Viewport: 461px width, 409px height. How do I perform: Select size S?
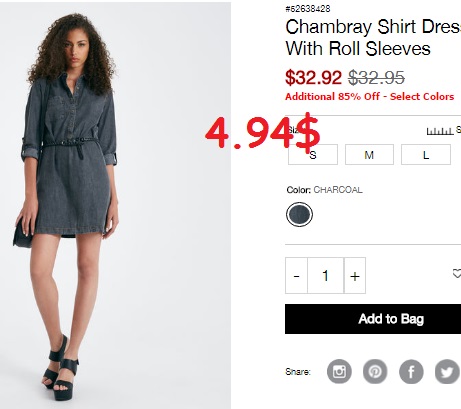click(x=313, y=154)
